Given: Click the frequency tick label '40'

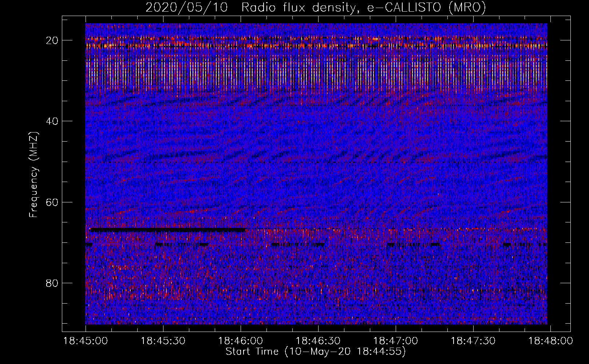Looking at the screenshot, I should coord(52,121).
